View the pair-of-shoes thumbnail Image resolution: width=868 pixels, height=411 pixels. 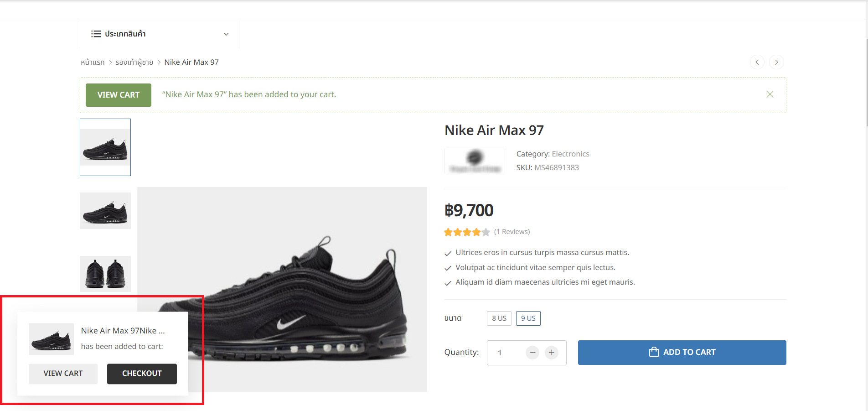click(x=105, y=274)
